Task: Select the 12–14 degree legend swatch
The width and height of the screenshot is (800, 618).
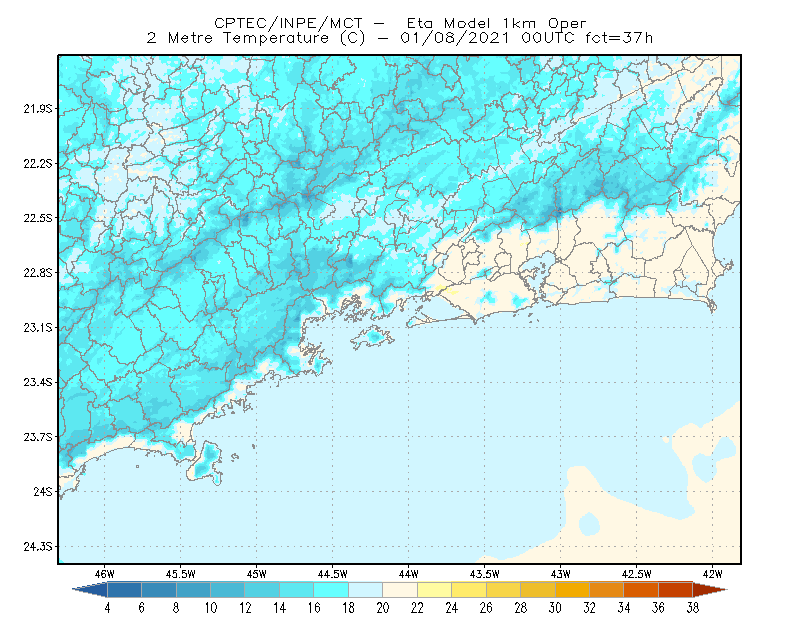Action: [x=262, y=589]
